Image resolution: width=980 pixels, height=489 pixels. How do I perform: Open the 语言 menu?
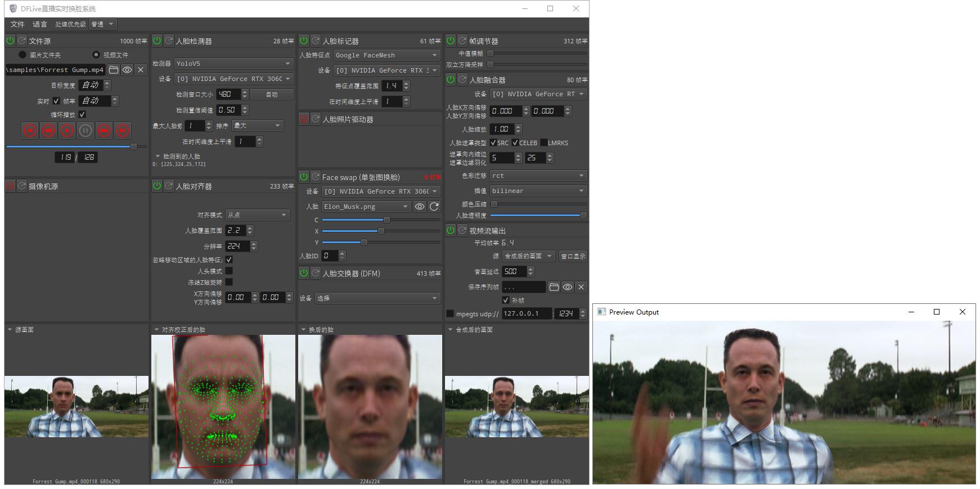coord(40,24)
